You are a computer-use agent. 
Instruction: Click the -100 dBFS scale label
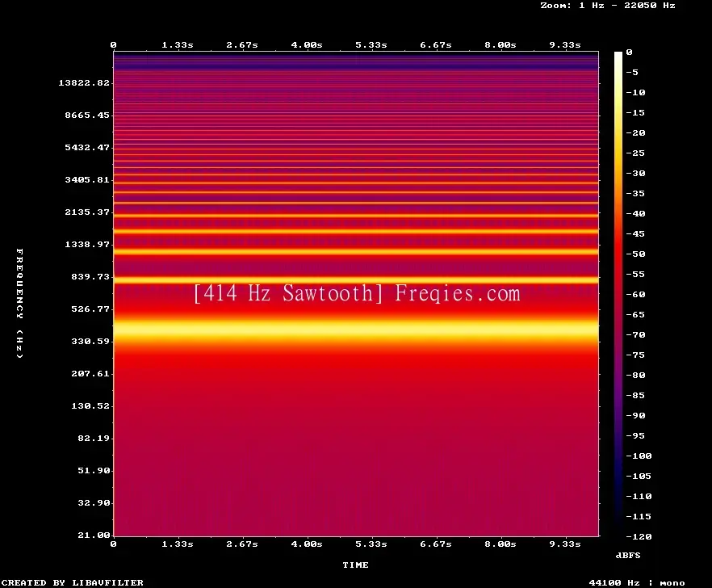coord(639,456)
